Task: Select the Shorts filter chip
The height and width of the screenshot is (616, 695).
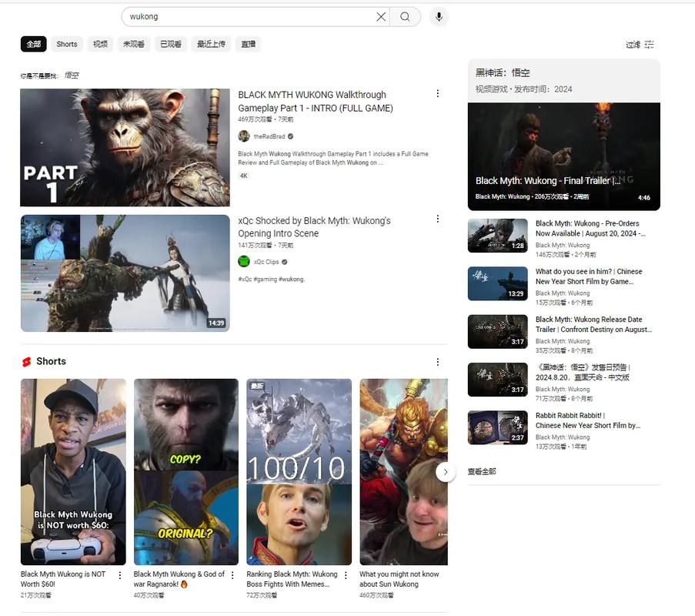Action: [67, 44]
